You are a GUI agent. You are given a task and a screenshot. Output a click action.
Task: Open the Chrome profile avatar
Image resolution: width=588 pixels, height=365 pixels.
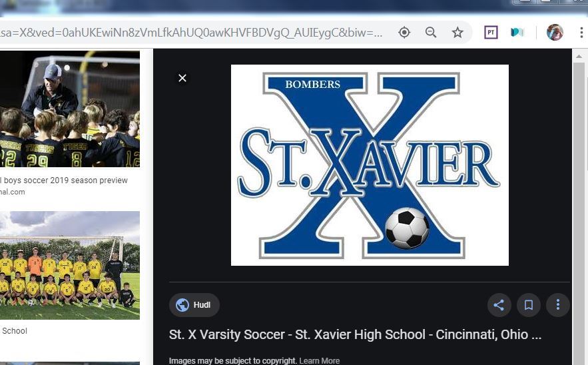point(555,33)
